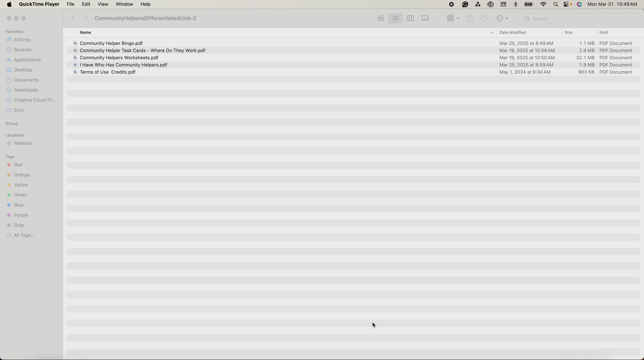Viewport: 644px width, 360px height.
Task: Click the Share toolbar icon
Action: pos(470,18)
